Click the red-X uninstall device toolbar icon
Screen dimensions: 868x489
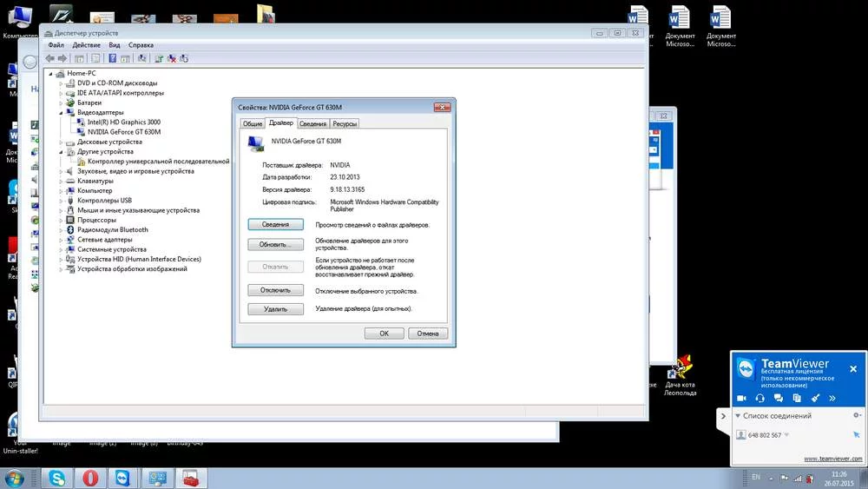pos(172,58)
